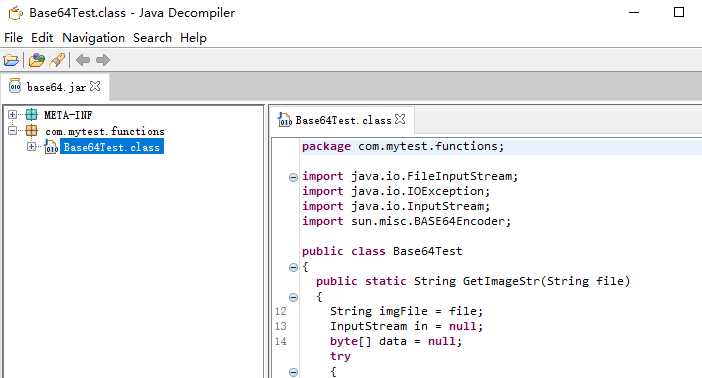Click line number 14 in the gutter
This screenshot has width=702, height=378.
click(280, 341)
